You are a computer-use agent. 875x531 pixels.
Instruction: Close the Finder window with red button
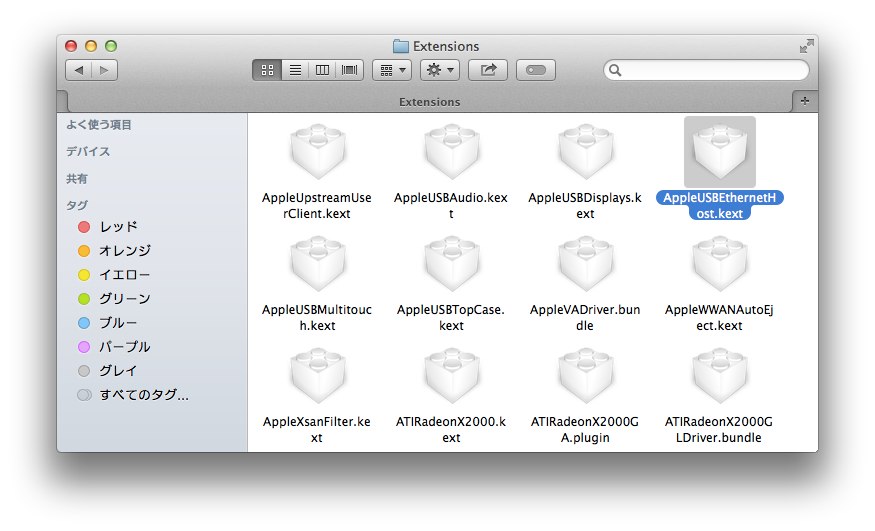(71, 46)
